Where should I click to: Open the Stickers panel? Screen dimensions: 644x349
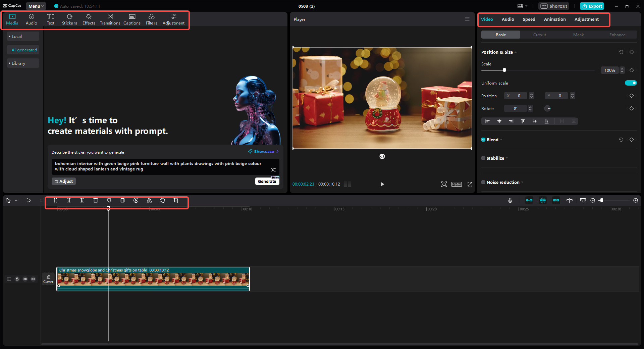coord(69,19)
